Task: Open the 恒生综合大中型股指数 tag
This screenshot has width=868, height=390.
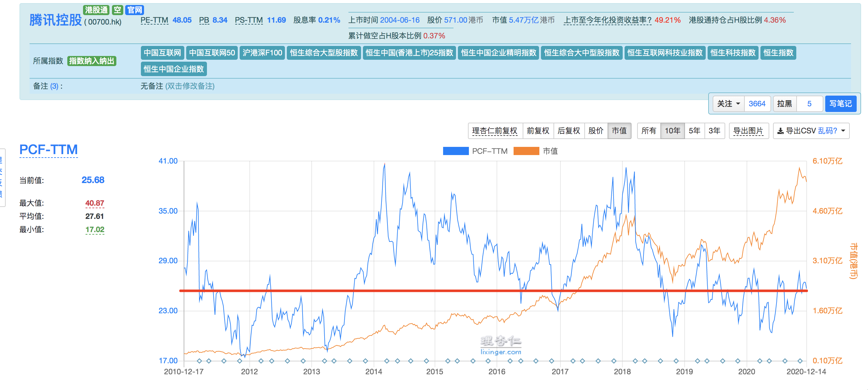Action: click(x=581, y=53)
